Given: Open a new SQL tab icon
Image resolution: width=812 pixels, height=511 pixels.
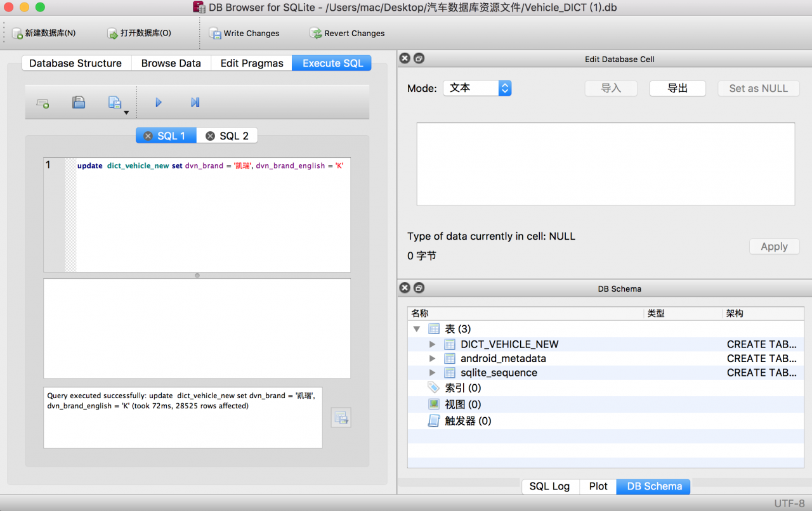Looking at the screenshot, I should pos(43,103).
